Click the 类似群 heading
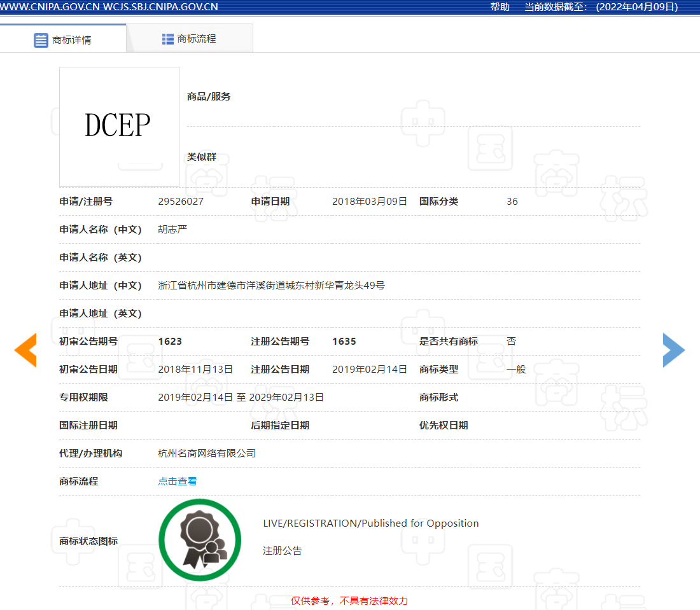The height and width of the screenshot is (610, 700). point(201,157)
